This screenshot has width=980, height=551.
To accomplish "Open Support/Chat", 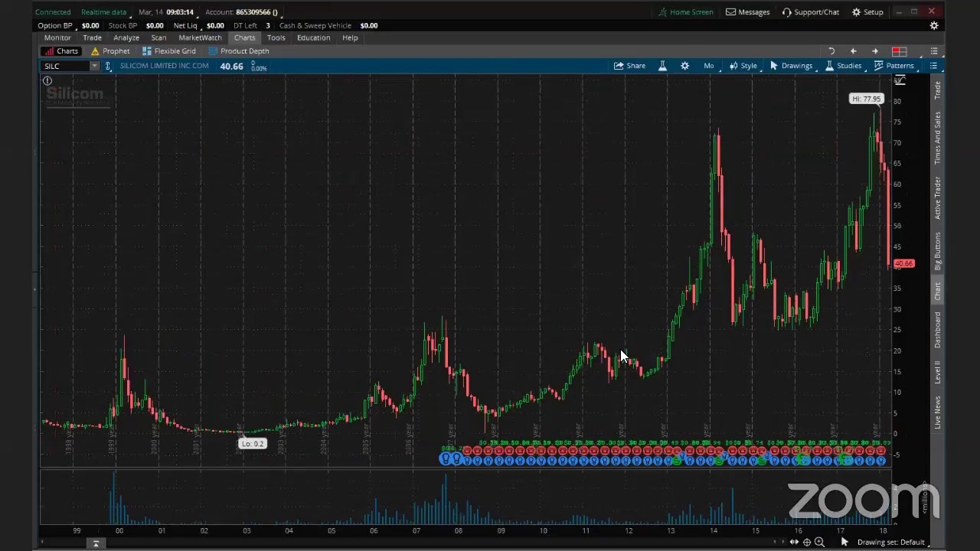I will point(810,12).
